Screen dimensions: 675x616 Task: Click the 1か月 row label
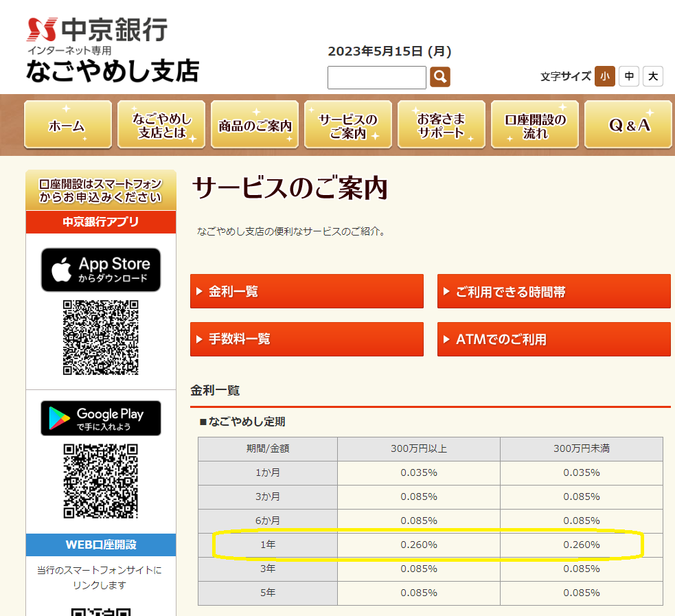(268, 473)
